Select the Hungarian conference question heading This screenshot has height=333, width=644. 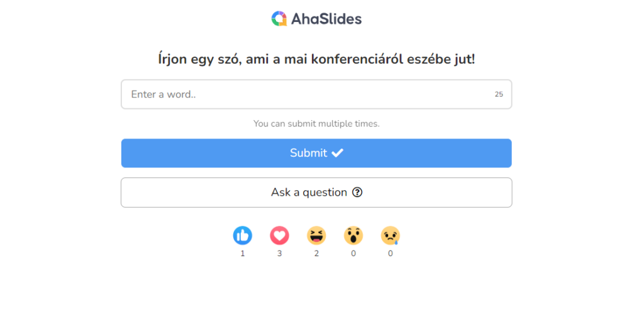[x=316, y=59]
